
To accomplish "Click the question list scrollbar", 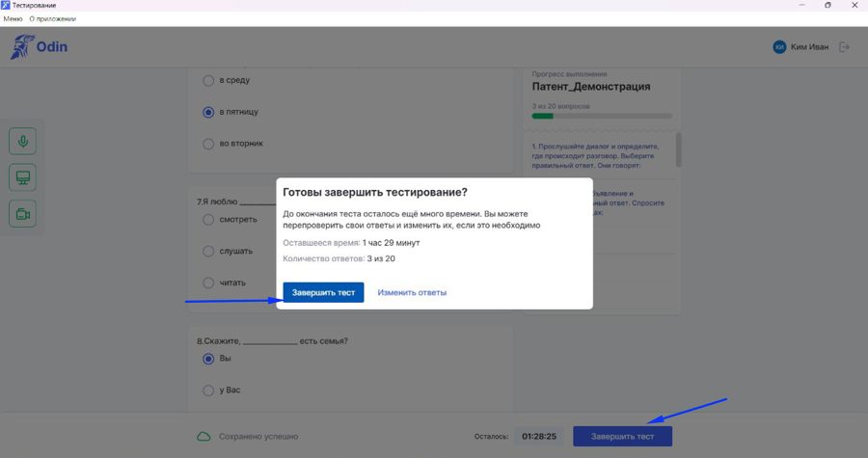I will [x=678, y=151].
